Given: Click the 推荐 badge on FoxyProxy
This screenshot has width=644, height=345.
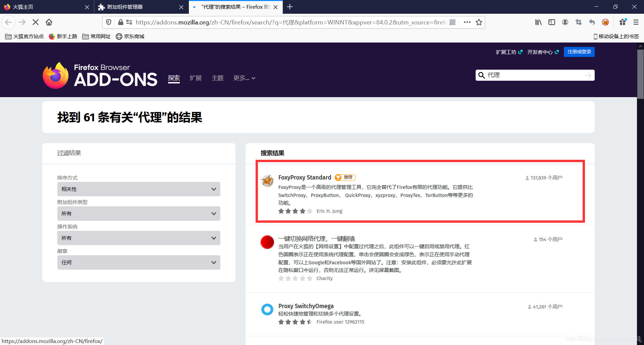Looking at the screenshot, I should tap(345, 177).
